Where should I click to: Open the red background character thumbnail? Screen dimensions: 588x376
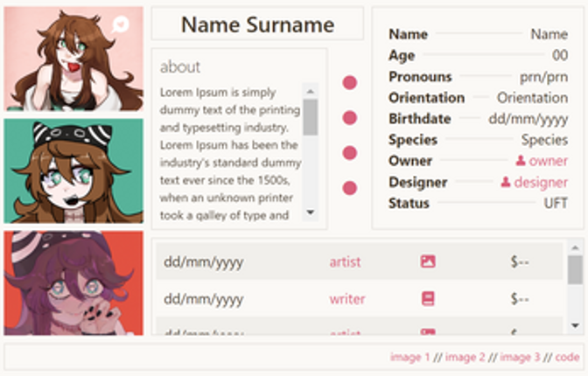click(x=73, y=282)
